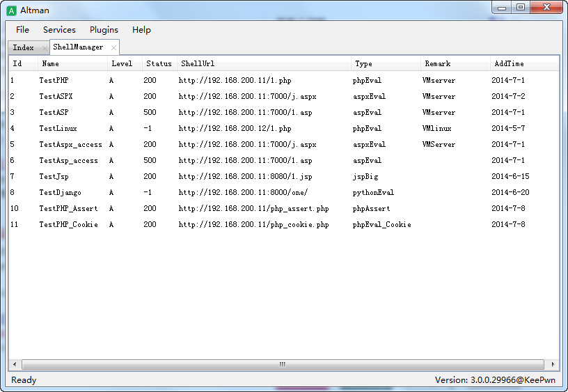Click URL ending in 8080/1.jsp

(245, 176)
